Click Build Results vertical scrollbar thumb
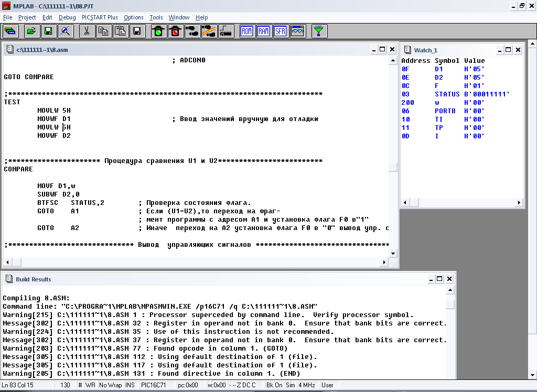The width and height of the screenshot is (537, 392). tap(450, 304)
